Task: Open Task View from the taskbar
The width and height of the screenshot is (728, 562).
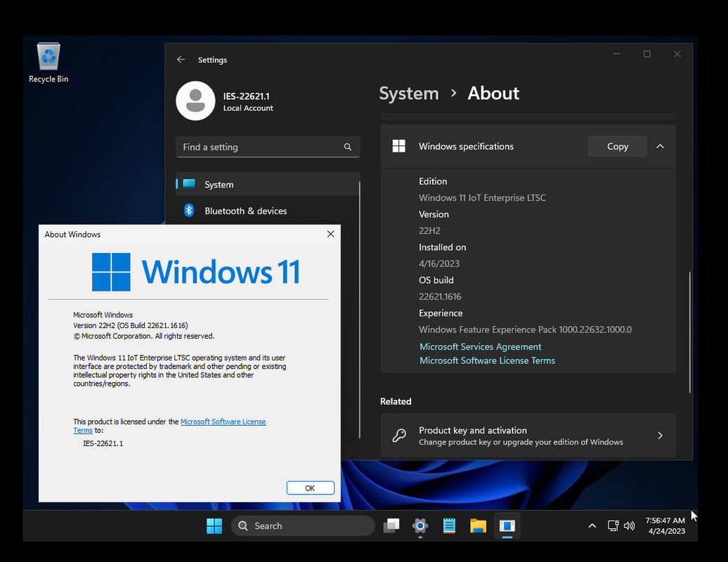Action: [391, 525]
